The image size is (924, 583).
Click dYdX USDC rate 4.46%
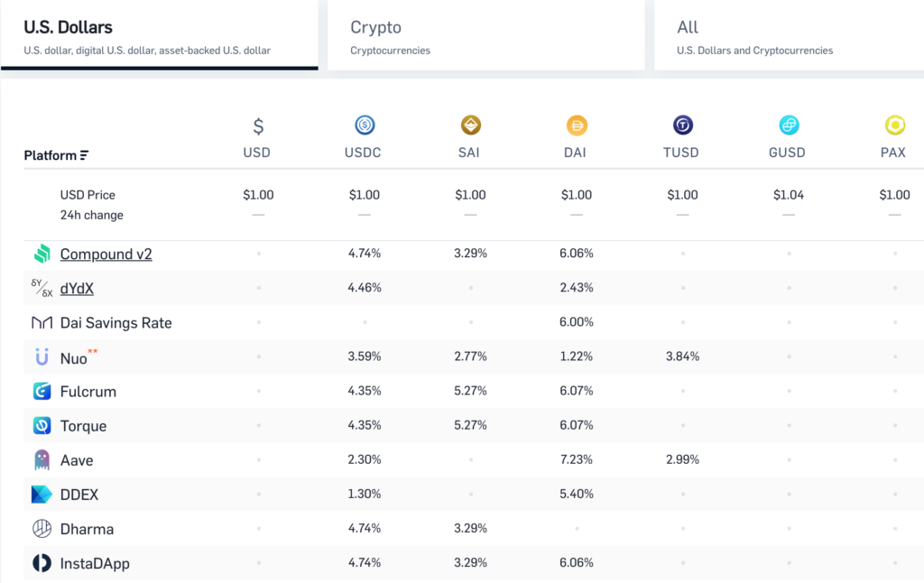365,288
